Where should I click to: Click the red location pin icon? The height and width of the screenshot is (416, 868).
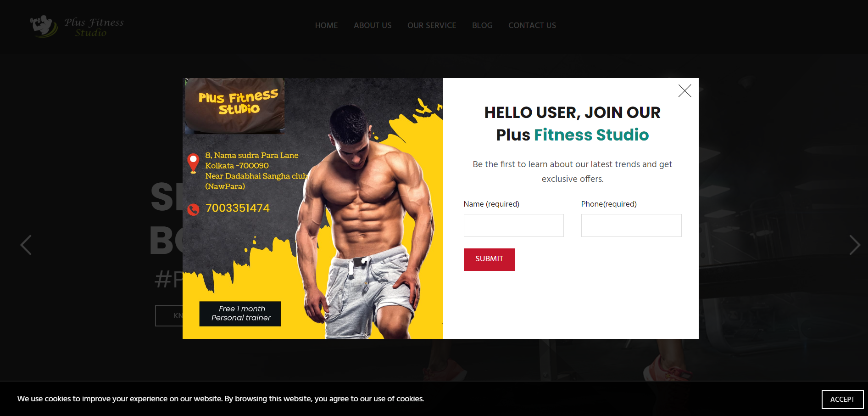pos(193,163)
